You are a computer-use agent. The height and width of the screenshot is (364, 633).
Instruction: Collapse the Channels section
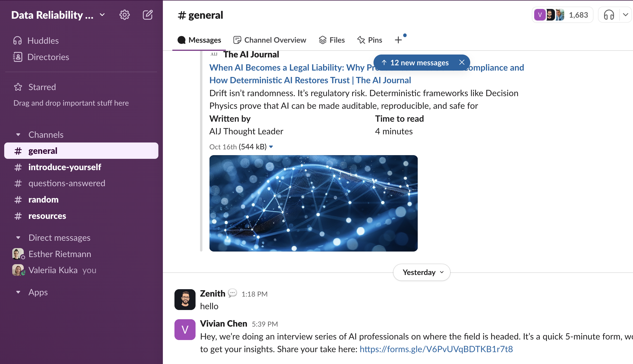[x=18, y=135]
